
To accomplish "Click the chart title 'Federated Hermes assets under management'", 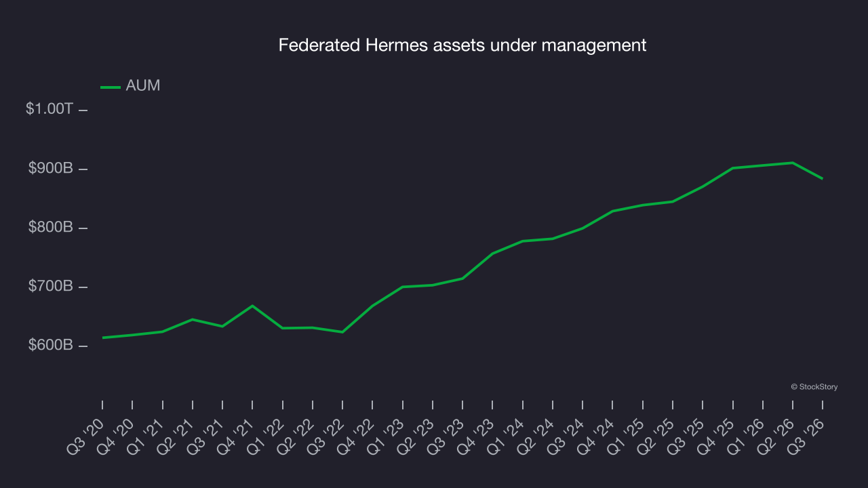I will (x=462, y=45).
